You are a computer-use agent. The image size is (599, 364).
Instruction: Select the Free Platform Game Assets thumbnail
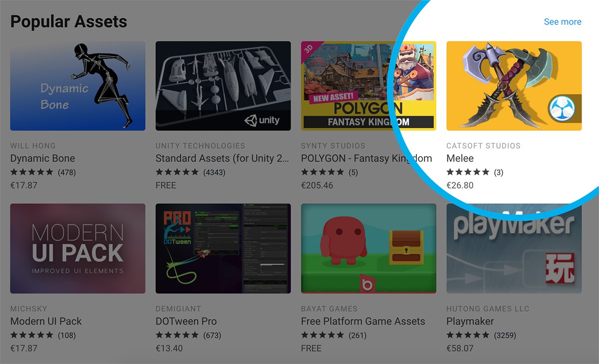(x=368, y=248)
